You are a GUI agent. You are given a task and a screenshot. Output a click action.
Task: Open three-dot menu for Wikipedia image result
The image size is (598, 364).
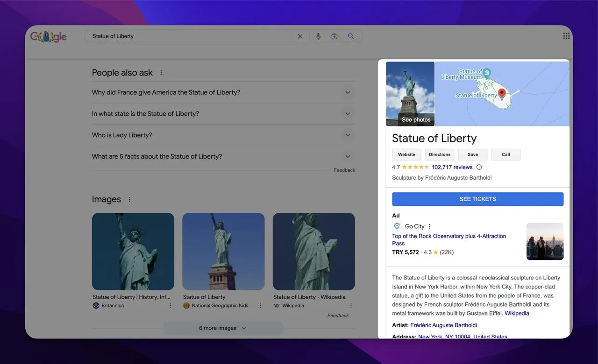click(x=351, y=306)
